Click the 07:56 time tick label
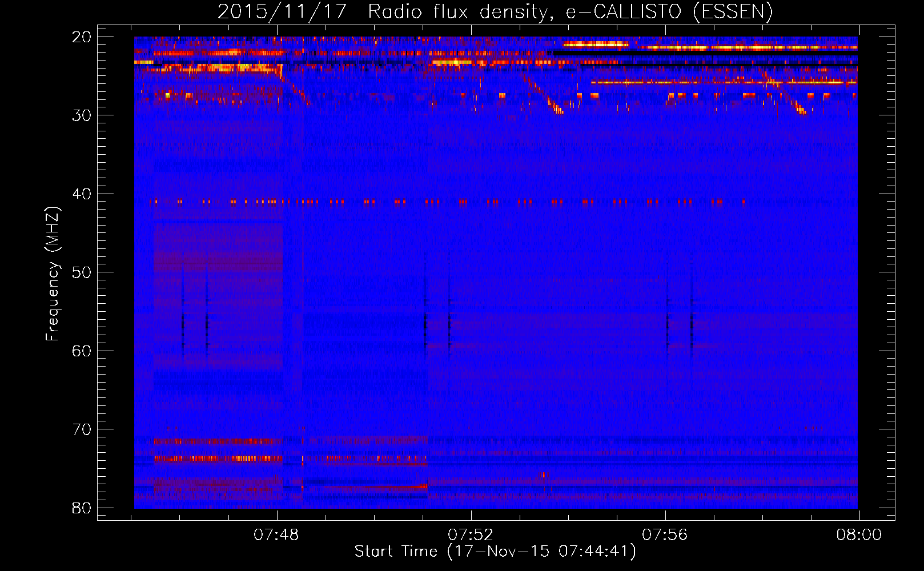The image size is (924, 571). point(665,535)
